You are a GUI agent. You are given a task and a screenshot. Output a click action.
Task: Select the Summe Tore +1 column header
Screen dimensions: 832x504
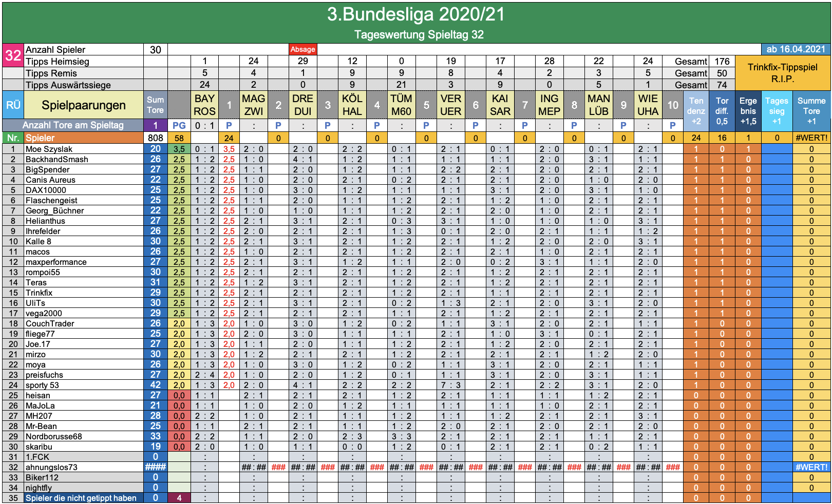pyautogui.click(x=811, y=111)
